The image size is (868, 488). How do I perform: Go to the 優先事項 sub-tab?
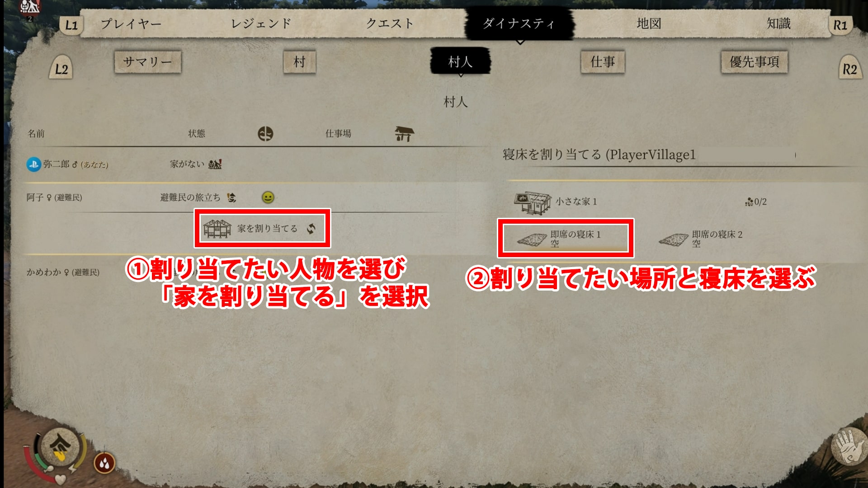tap(754, 62)
